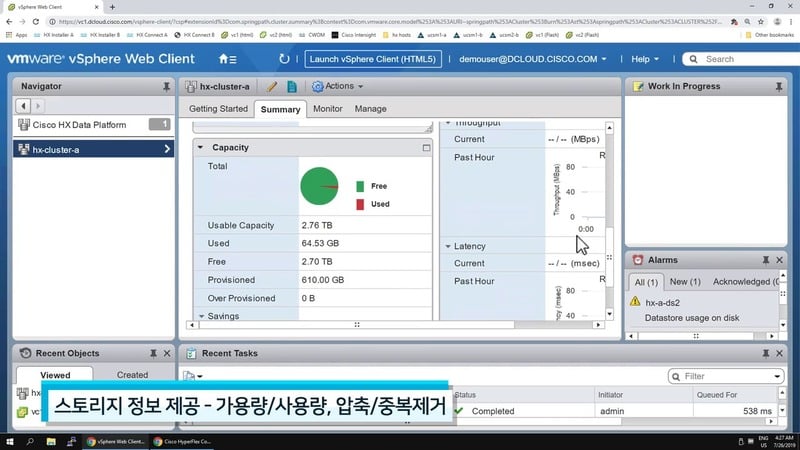Switch to Cisco HyperFlex Chrome taskbar window
The height and width of the screenshot is (450, 800).
[x=182, y=441]
